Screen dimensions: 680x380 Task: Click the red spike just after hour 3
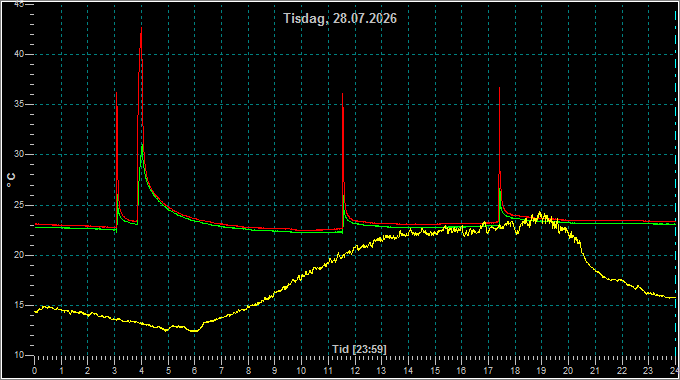point(116,93)
